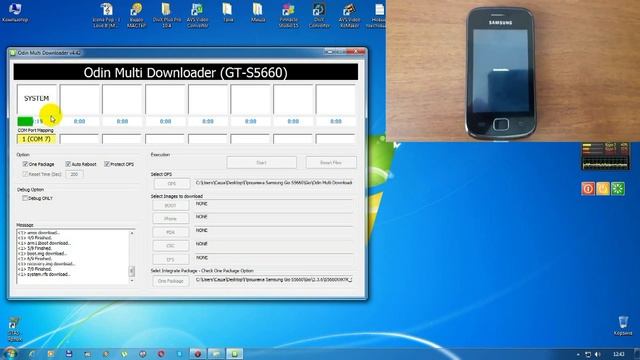Click the Show desktop strip beside clock
Screen dimensions: 640x360
(x=637, y=354)
